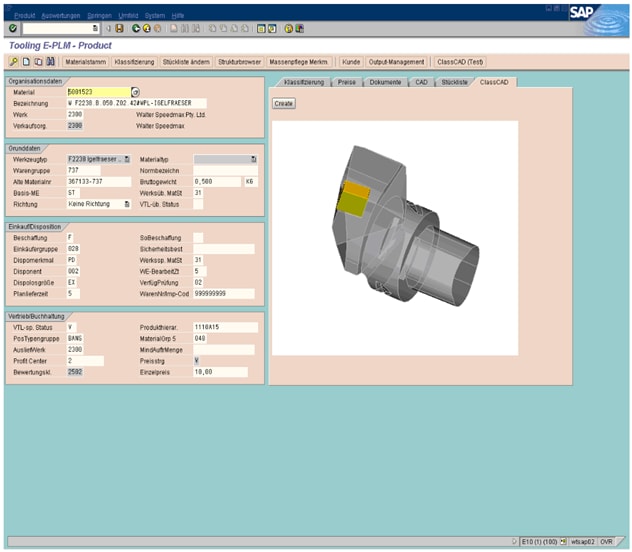
Task: Click the Strukturbrowser button
Action: pyautogui.click(x=239, y=62)
